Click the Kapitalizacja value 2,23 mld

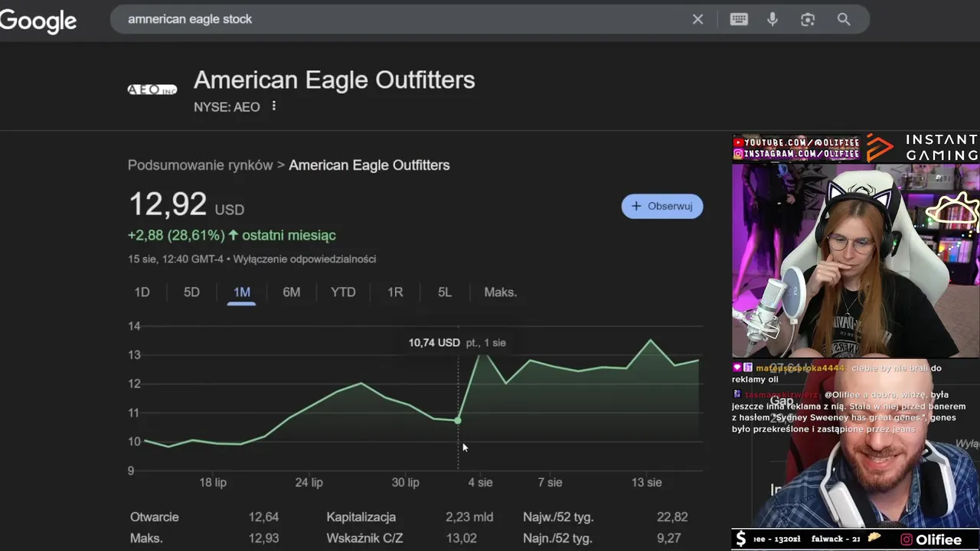(469, 517)
